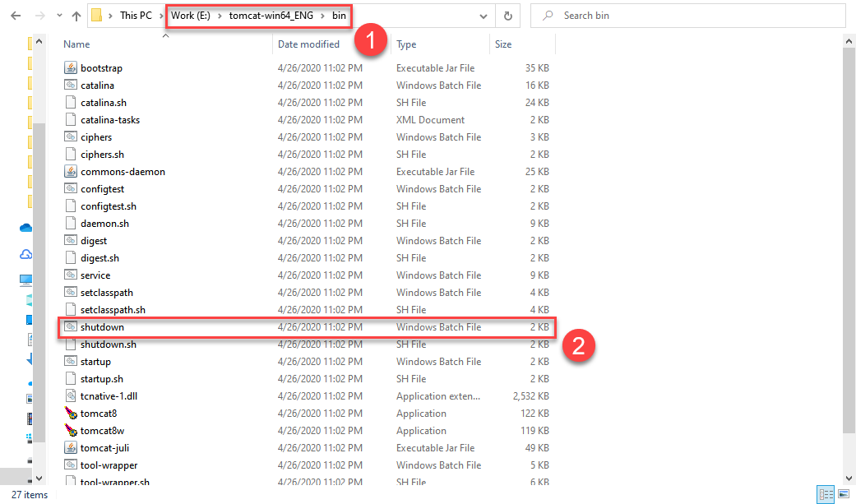
Task: Open OneDrive in the sidebar
Action: point(25,227)
